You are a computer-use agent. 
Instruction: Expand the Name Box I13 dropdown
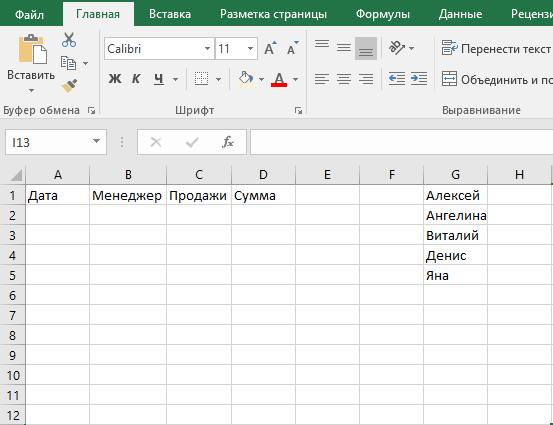point(96,141)
